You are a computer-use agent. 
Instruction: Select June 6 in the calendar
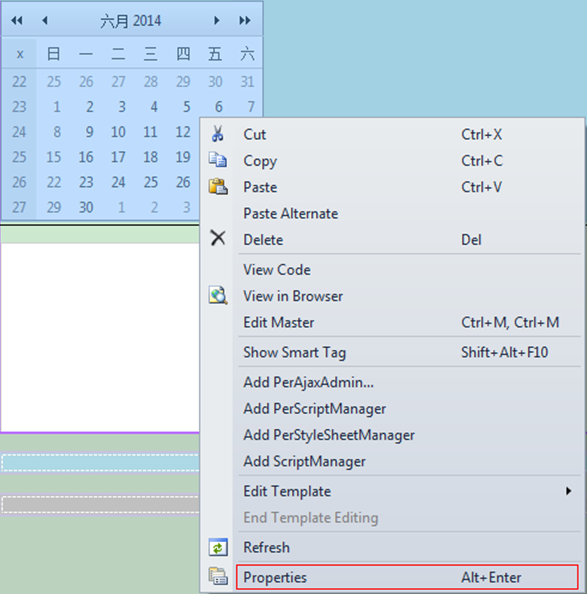pyautogui.click(x=219, y=107)
